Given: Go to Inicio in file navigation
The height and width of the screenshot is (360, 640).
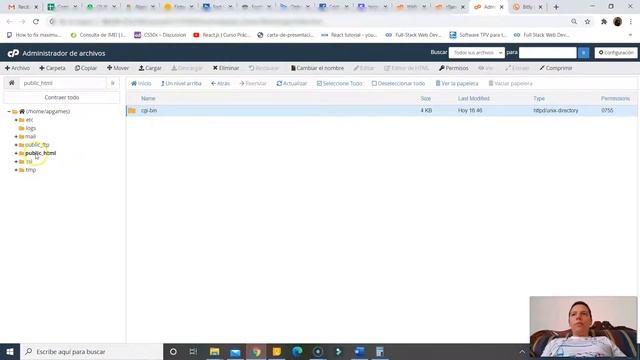Looking at the screenshot, I should (141, 83).
